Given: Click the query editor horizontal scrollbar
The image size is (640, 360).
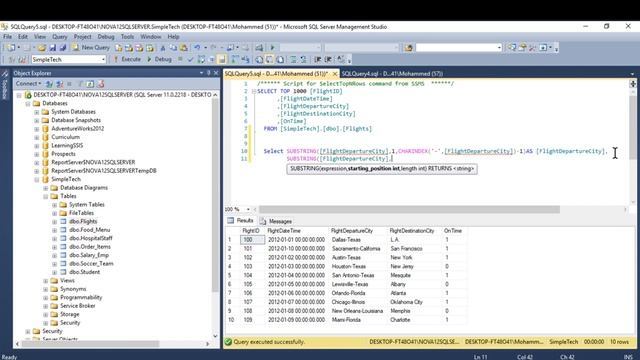Looking at the screenshot, I should (409, 209).
